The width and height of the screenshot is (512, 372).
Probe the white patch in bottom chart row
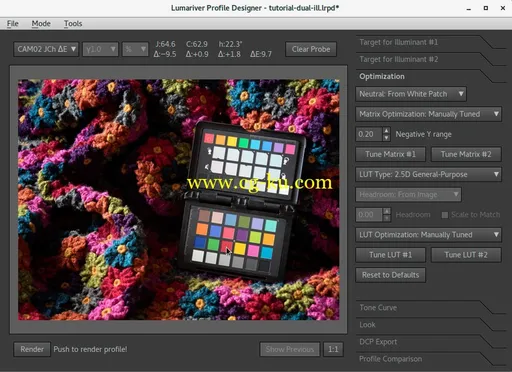click(x=198, y=256)
